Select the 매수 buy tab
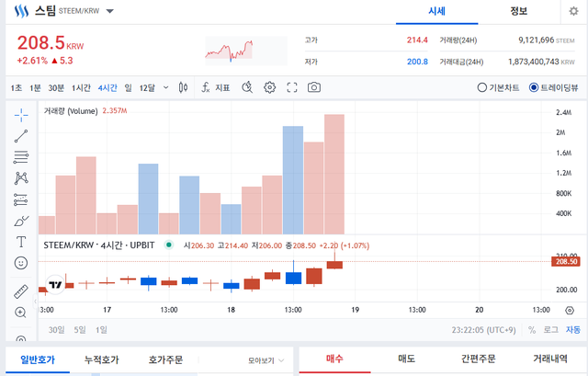The image size is (588, 376). click(334, 359)
